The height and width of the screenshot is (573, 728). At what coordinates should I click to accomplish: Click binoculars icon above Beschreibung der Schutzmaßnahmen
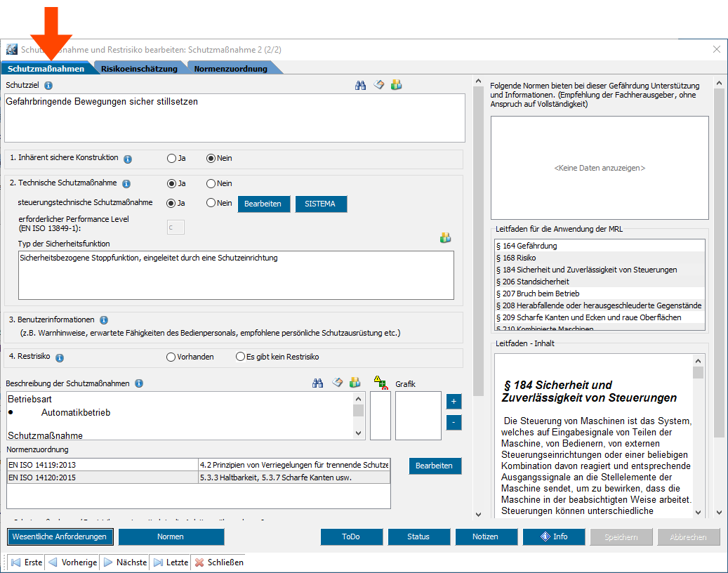point(318,383)
